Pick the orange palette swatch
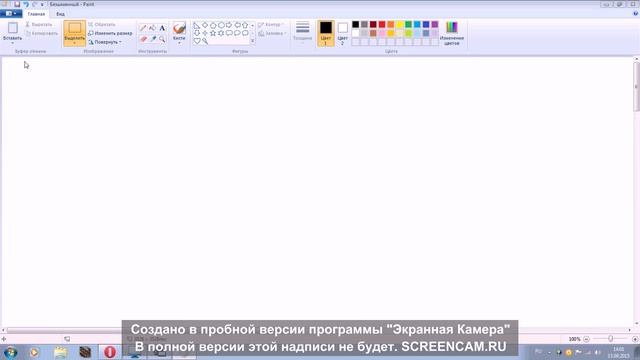This screenshot has height=360, width=640. (x=391, y=24)
